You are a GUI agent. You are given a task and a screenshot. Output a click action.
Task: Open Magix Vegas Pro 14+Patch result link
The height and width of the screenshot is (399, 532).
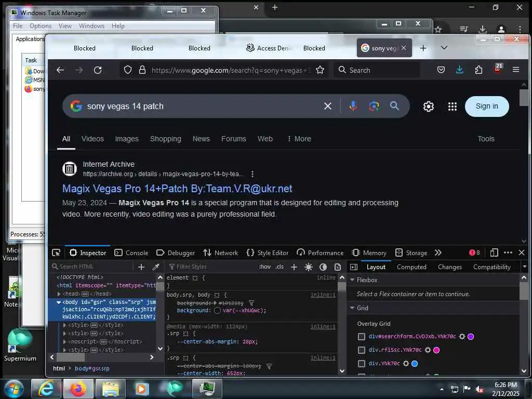177,189
